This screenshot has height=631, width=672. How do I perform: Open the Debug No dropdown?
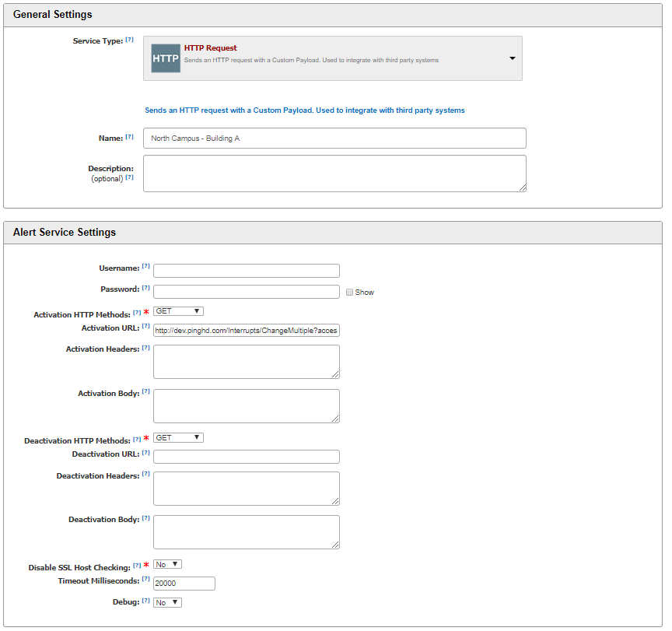point(167,603)
